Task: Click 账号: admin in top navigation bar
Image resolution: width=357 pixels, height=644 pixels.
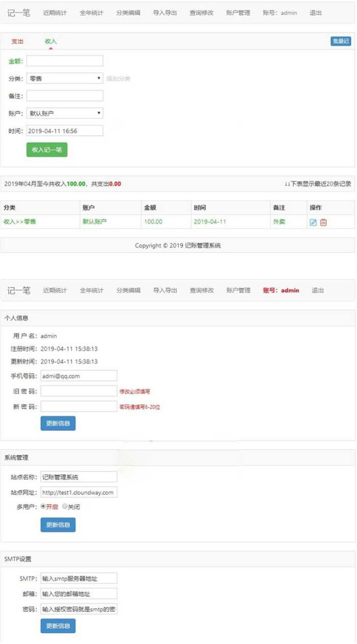Action: tap(280, 12)
